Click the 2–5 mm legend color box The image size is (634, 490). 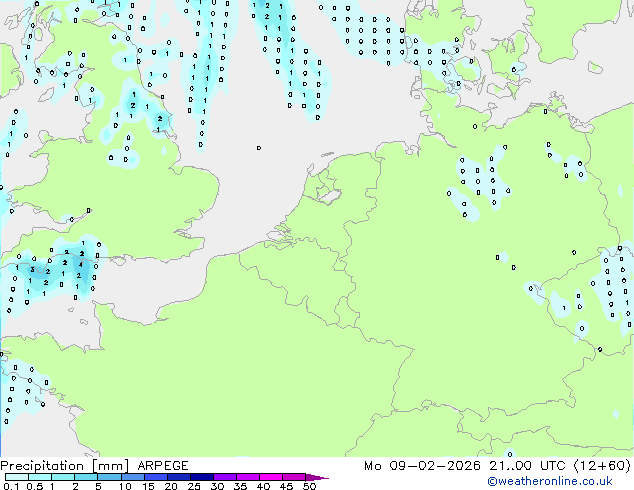tap(86, 477)
